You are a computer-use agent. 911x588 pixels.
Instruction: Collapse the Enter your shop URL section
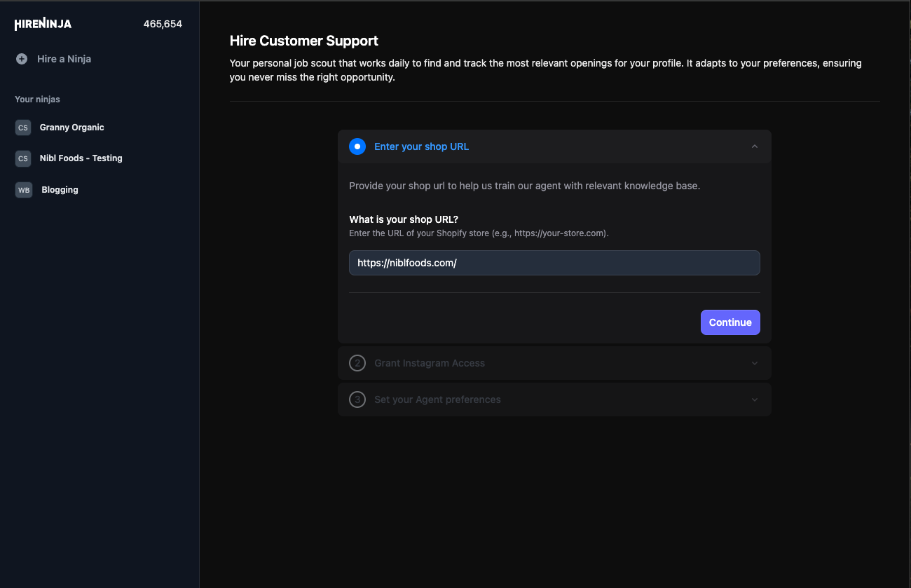755,146
